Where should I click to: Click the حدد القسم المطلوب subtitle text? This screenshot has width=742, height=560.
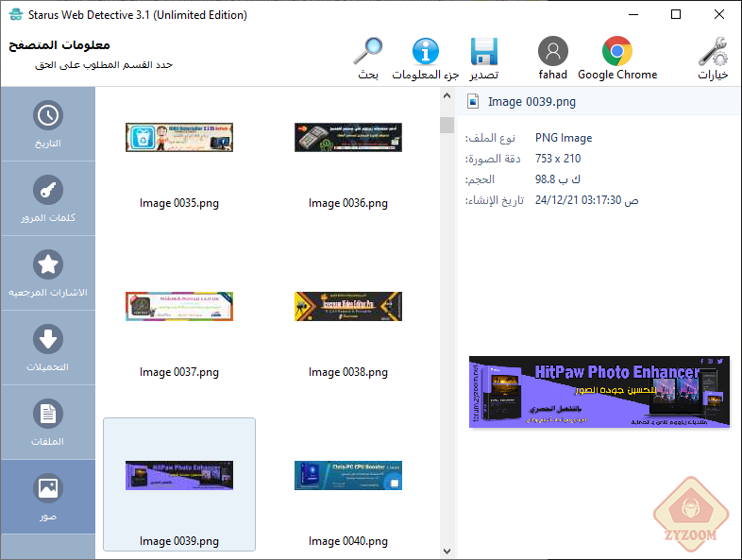pos(104,65)
